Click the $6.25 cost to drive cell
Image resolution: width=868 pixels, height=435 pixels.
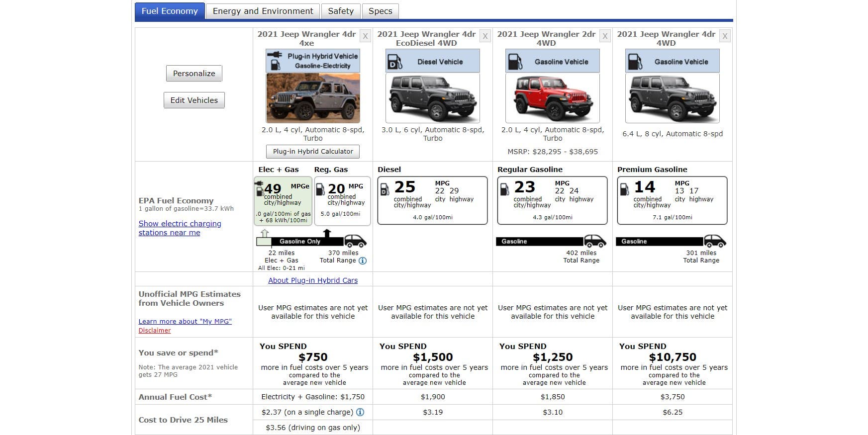673,412
